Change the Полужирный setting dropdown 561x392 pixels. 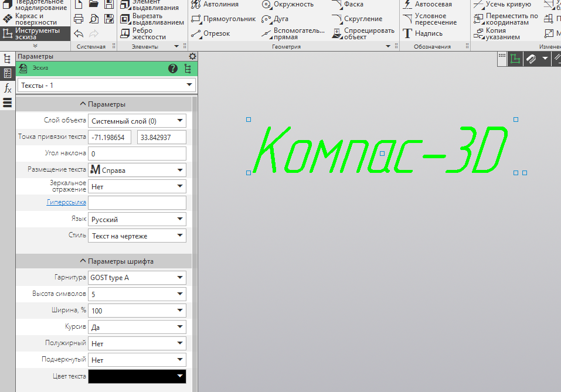(137, 343)
